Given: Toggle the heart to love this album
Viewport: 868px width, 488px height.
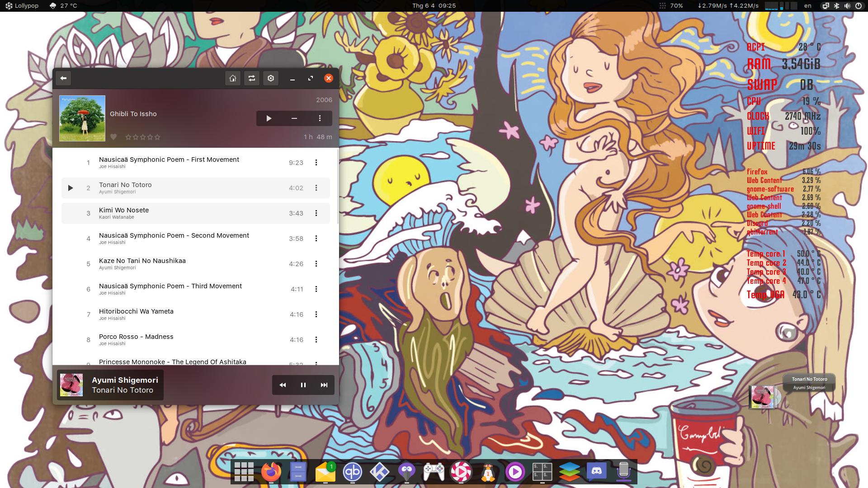Looking at the screenshot, I should point(113,137).
